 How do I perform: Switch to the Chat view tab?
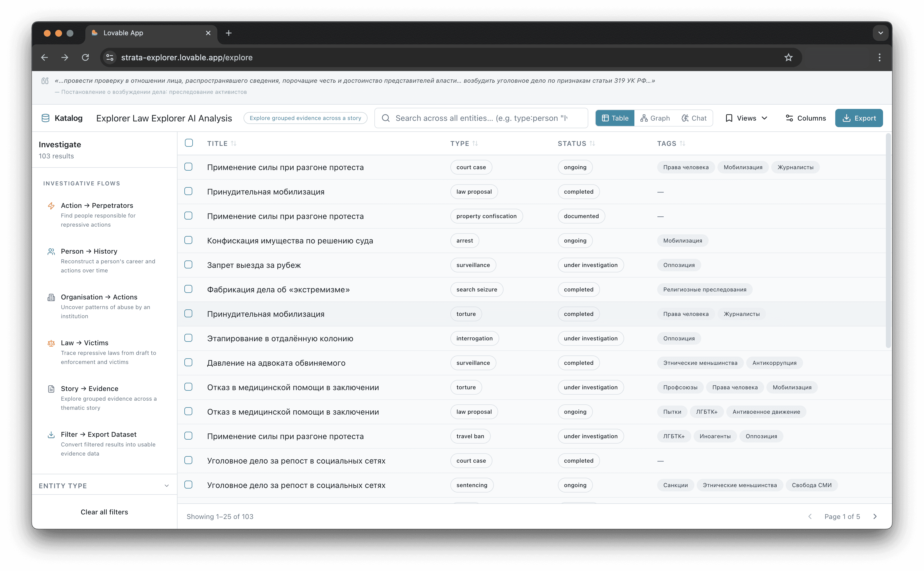[694, 118]
